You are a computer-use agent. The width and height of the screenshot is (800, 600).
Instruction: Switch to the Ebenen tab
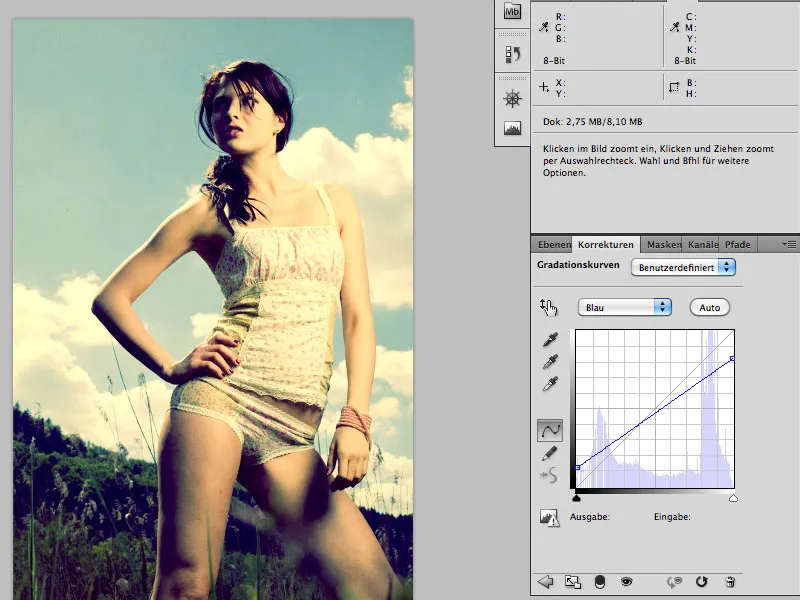[x=554, y=244]
